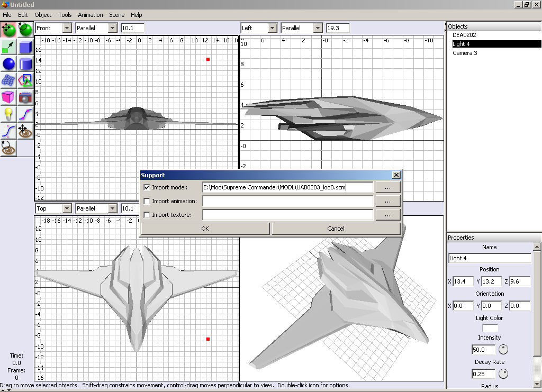This screenshot has height=392, width=542.
Task: Select the interpolating curve tool
Action: [x=25, y=114]
